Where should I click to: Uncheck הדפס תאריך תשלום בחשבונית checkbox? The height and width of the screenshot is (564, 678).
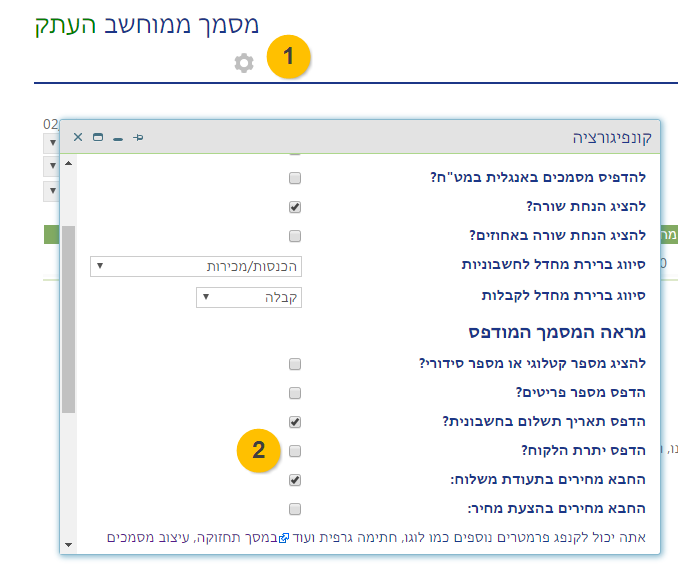pyautogui.click(x=295, y=421)
